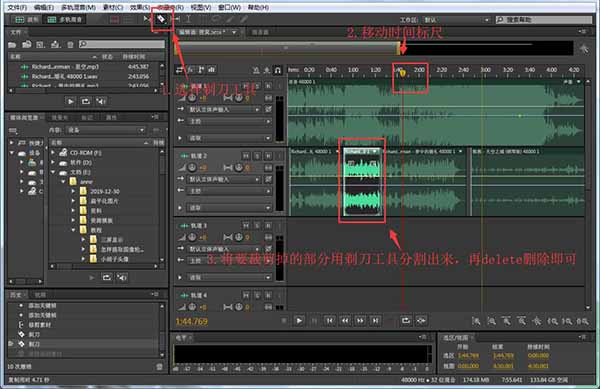Mute track 2 (轨道 2)
The height and width of the screenshot is (389, 600).
(x=246, y=156)
